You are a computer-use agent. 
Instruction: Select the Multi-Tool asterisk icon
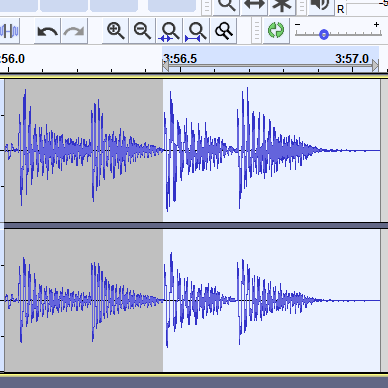pyautogui.click(x=282, y=7)
